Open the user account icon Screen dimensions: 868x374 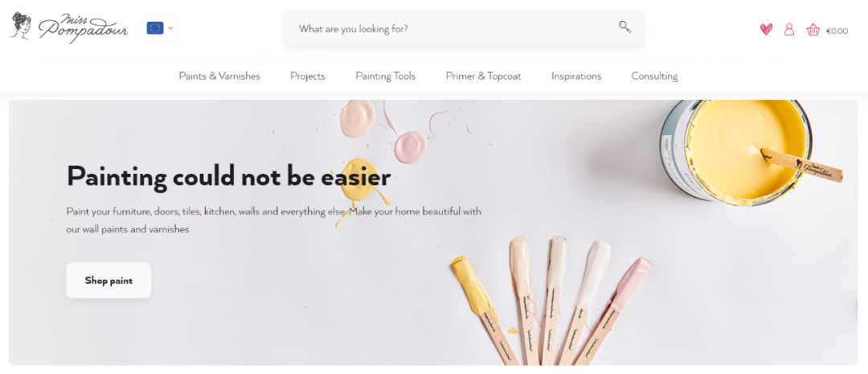(789, 30)
